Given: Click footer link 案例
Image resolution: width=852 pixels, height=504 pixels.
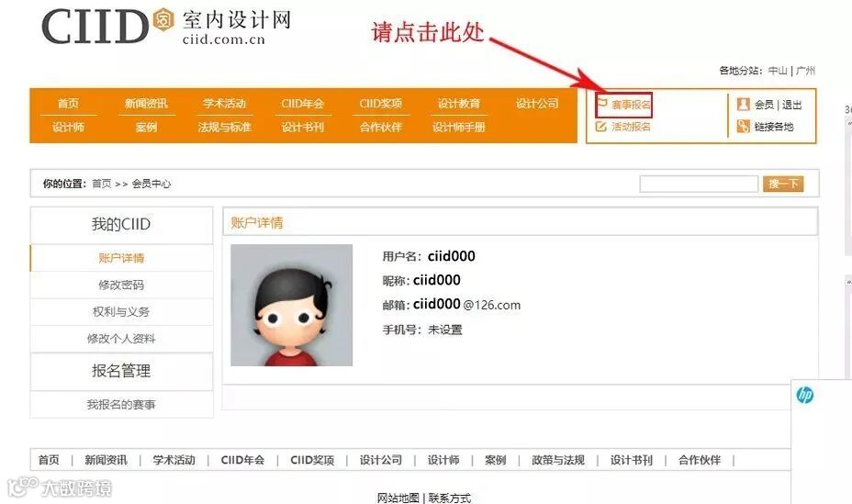Looking at the screenshot, I should pos(495,460).
